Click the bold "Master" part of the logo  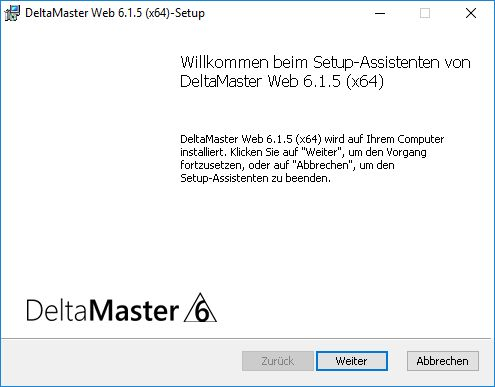point(134,310)
